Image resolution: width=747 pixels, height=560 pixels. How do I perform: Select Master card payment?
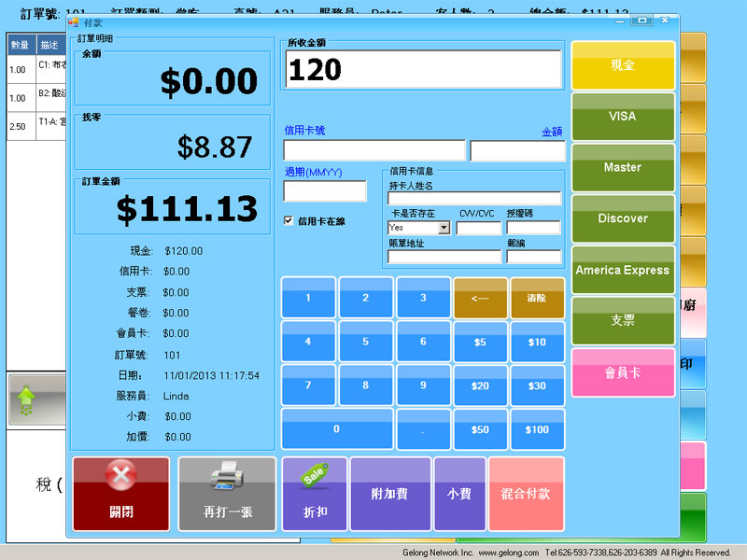click(x=622, y=168)
